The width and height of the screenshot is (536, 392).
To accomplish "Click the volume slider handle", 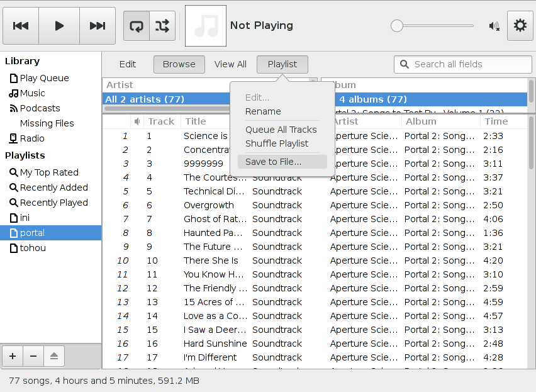I will click(x=396, y=26).
